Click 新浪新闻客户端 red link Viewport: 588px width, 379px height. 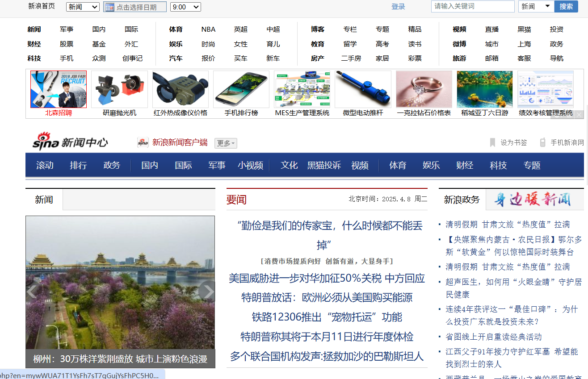click(180, 142)
